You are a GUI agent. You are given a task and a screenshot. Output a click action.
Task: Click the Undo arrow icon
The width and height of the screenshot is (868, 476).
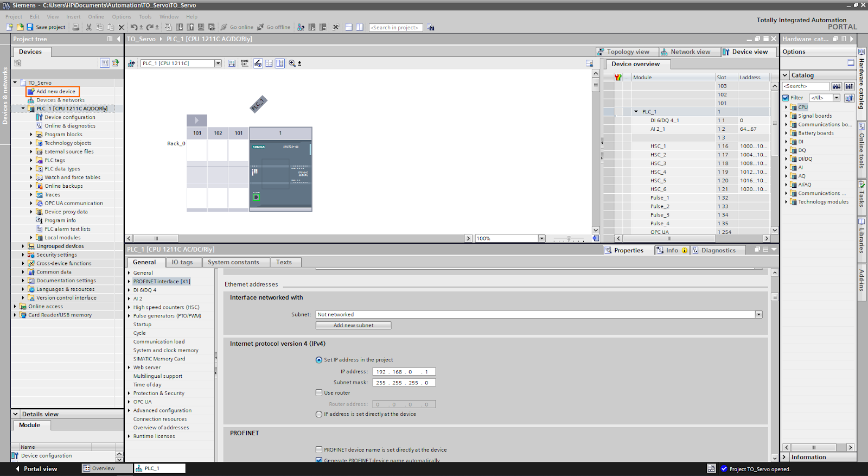134,27
